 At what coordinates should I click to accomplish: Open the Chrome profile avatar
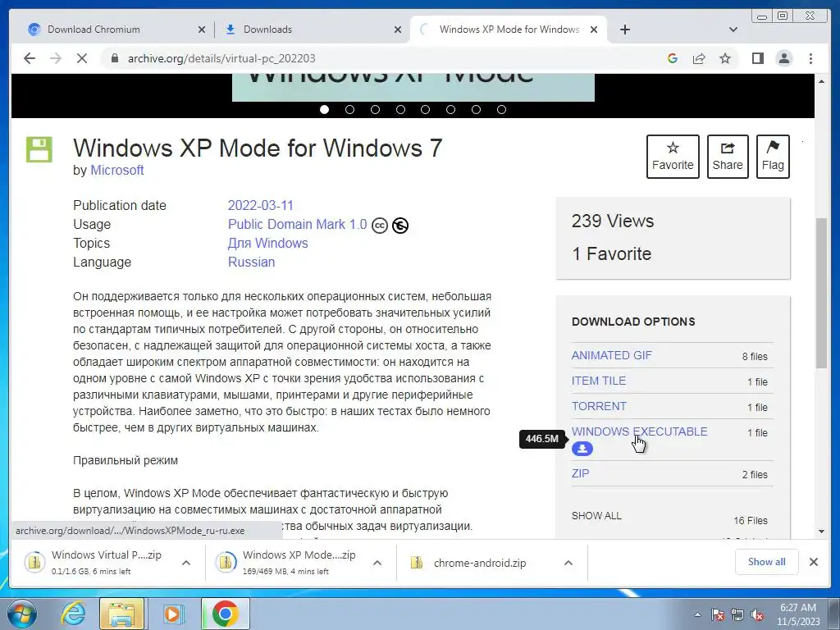tap(784, 58)
